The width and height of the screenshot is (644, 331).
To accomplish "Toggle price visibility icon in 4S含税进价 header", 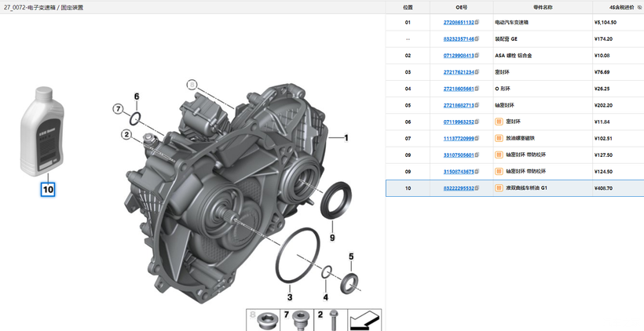I will (x=639, y=7).
